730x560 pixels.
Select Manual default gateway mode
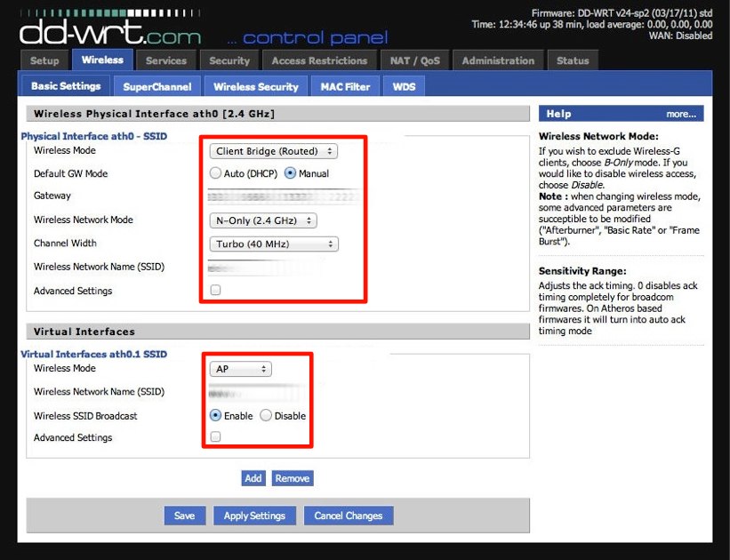pyautogui.click(x=290, y=174)
